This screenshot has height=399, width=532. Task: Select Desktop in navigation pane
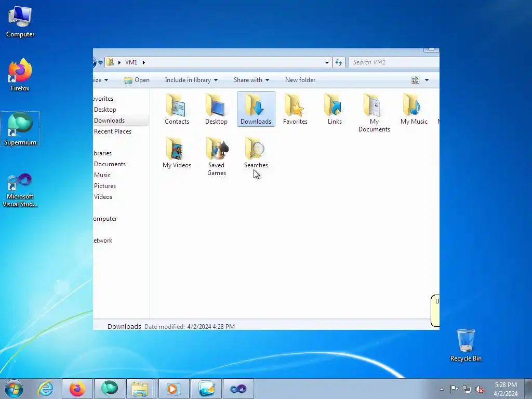[105, 110]
